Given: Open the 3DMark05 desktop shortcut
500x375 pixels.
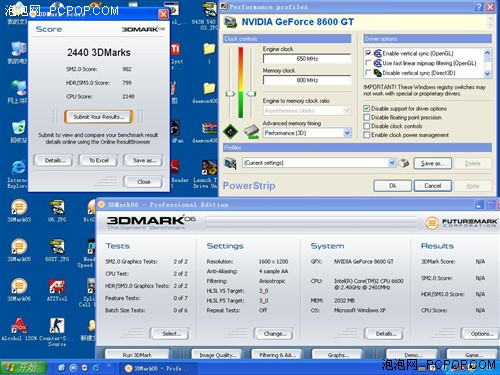Looking at the screenshot, I should point(19,250).
